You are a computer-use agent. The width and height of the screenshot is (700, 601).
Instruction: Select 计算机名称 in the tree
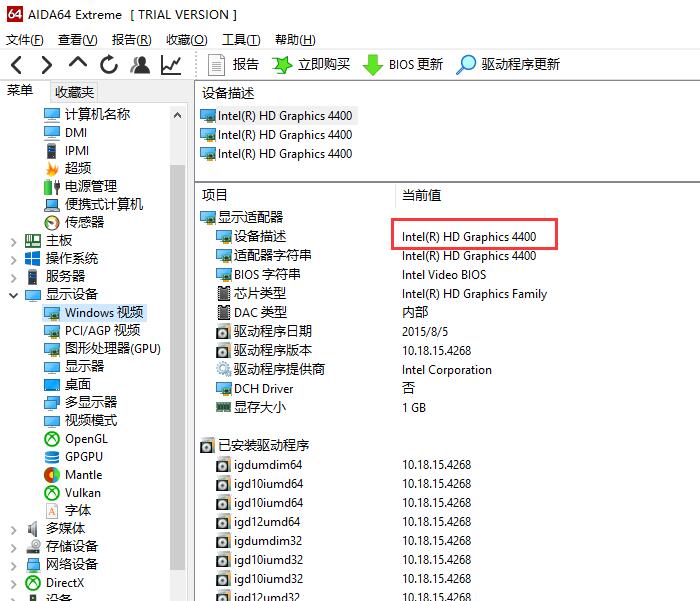coord(87,114)
